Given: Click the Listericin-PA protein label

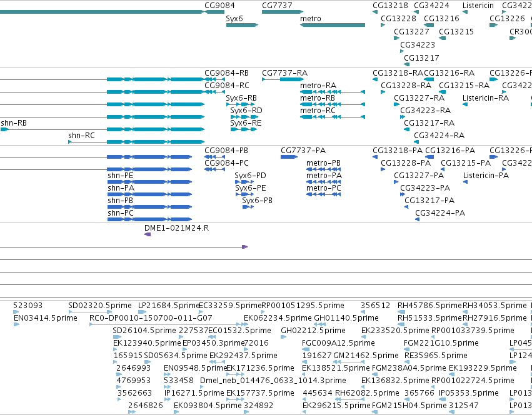Looking at the screenshot, I should coord(486,176).
